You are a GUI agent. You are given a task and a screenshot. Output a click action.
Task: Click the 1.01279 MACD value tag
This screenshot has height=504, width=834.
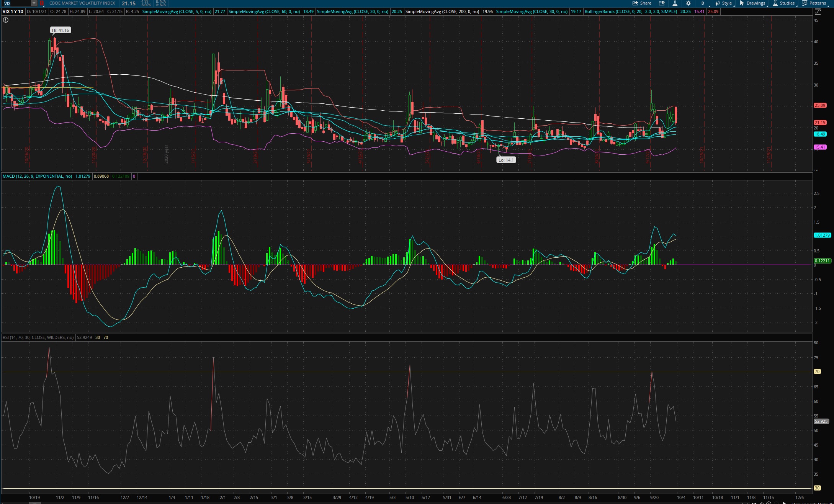822,235
